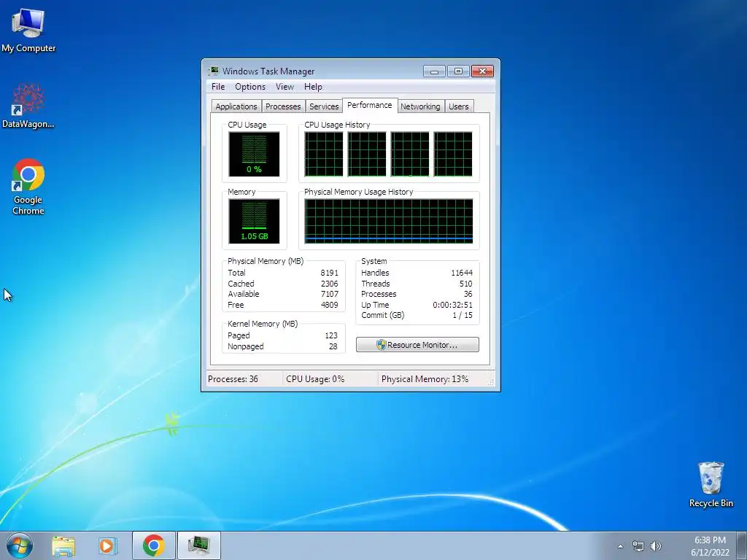Click the Up Time value 0:00:32:51
747x560 pixels.
coord(452,306)
